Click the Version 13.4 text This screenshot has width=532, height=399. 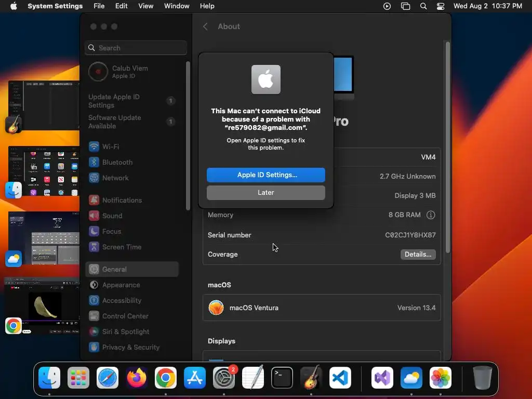(416, 308)
